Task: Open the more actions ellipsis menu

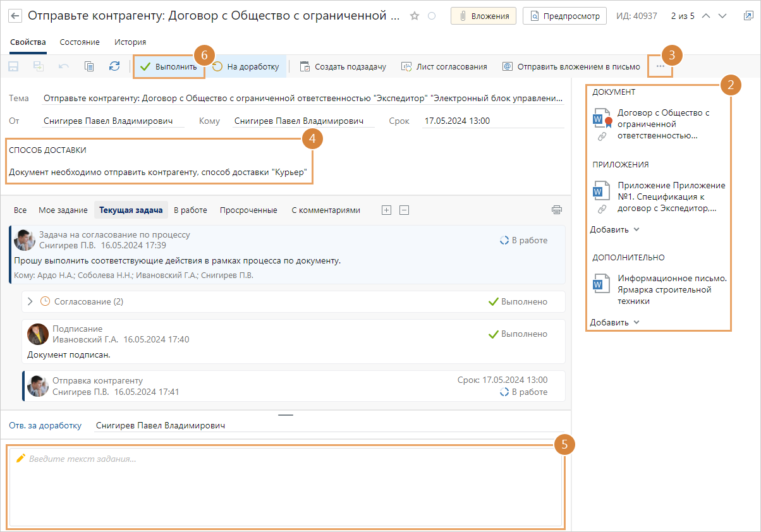Action: click(661, 66)
